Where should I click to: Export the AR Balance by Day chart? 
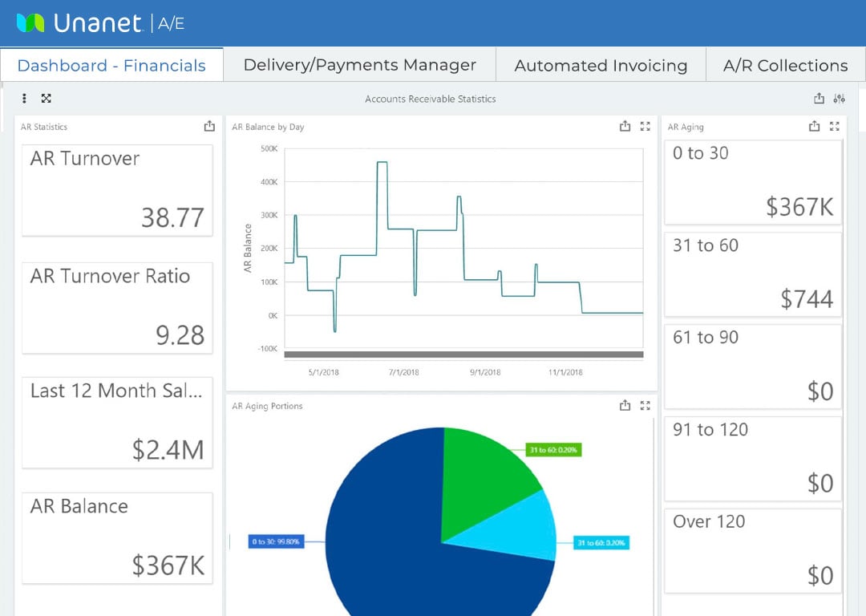pos(625,126)
